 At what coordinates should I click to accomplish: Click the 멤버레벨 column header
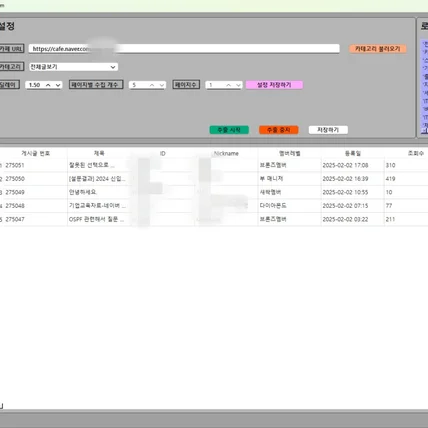[289, 153]
